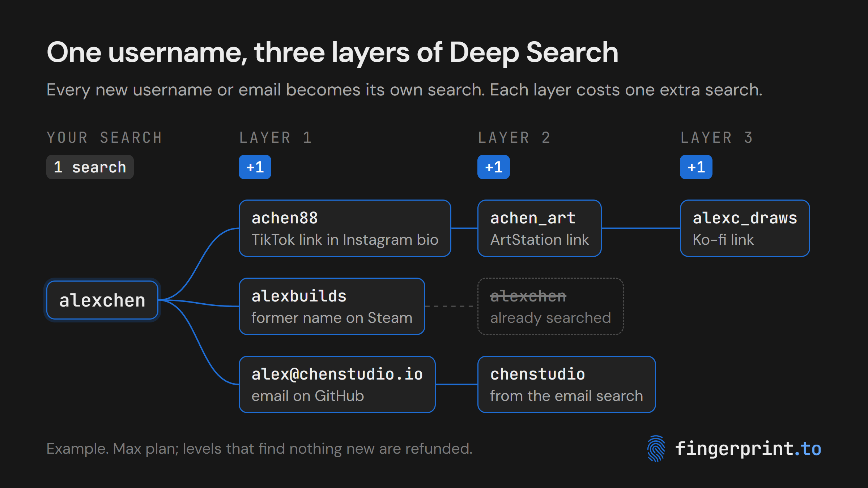Click the text "from the email search"
Image resolution: width=868 pixels, height=488 pixels.
(567, 396)
